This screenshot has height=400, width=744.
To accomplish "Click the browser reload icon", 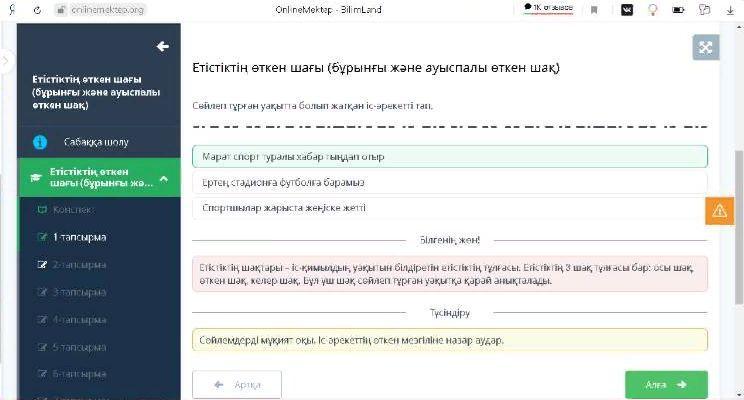I will click(37, 9).
